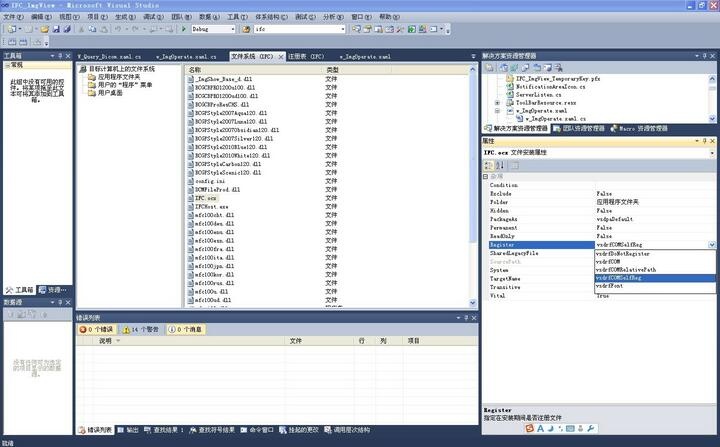This screenshot has width=720, height=447.
Task: Select vsdrfDoNotRegister from the dropdown list
Action: tap(655, 254)
